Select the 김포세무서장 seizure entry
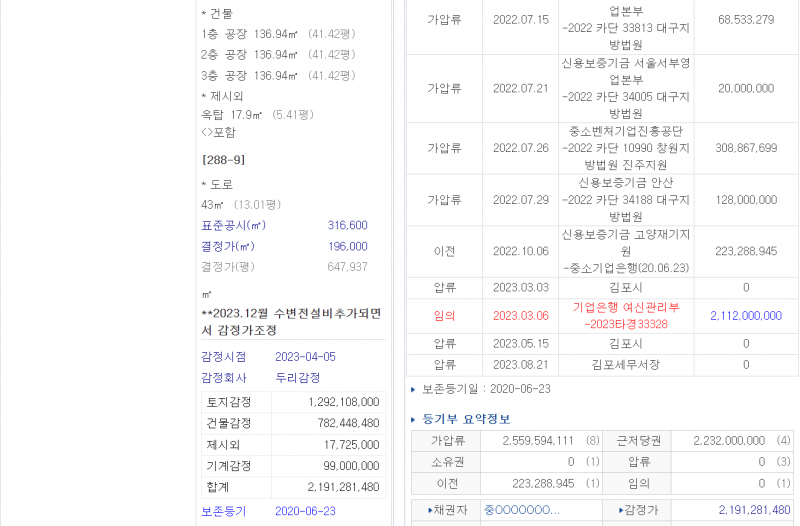Screen dimensions: 800x526 tap(625, 365)
